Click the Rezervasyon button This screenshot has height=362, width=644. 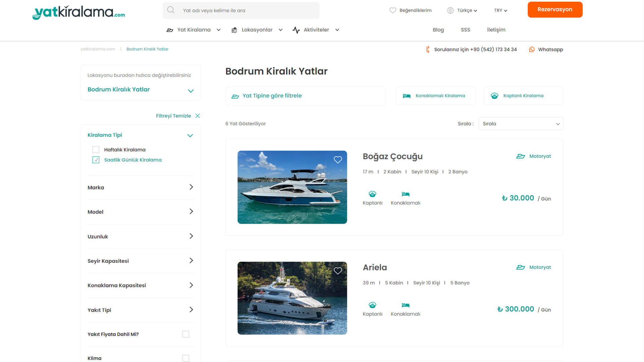click(x=555, y=9)
